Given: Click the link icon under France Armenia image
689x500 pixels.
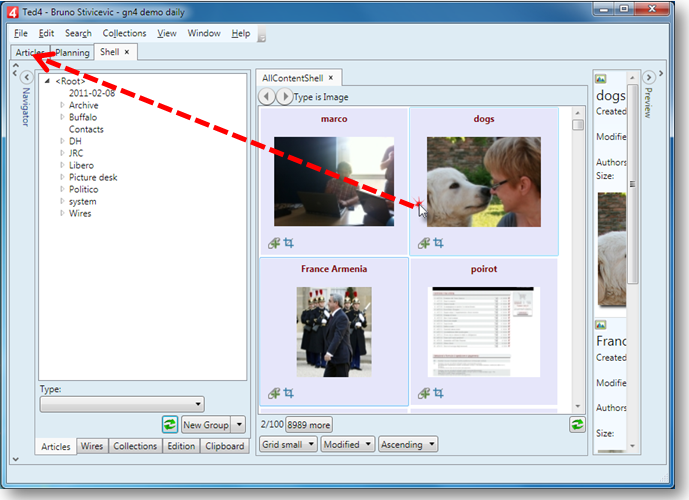Looking at the screenshot, I should 274,393.
